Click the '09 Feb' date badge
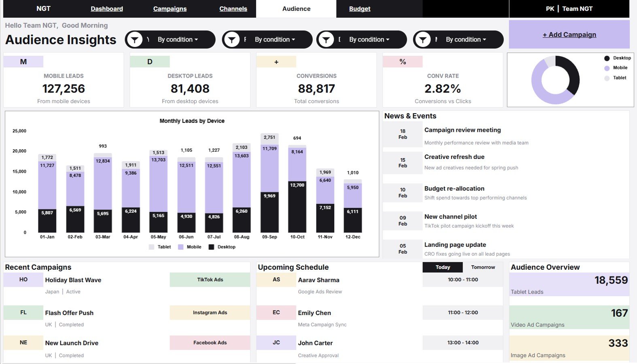 403,221
